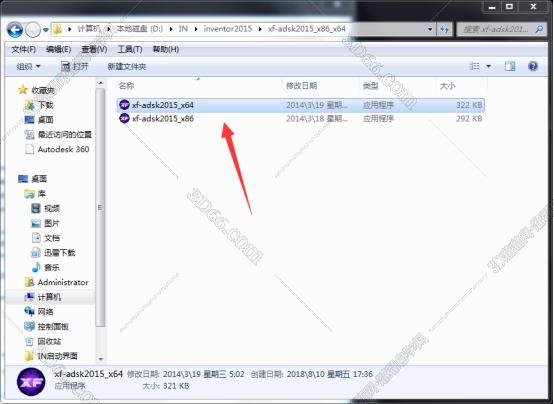This screenshot has width=554, height=404.
Task: Open the 工具(T) menu
Action: pyautogui.click(x=130, y=49)
